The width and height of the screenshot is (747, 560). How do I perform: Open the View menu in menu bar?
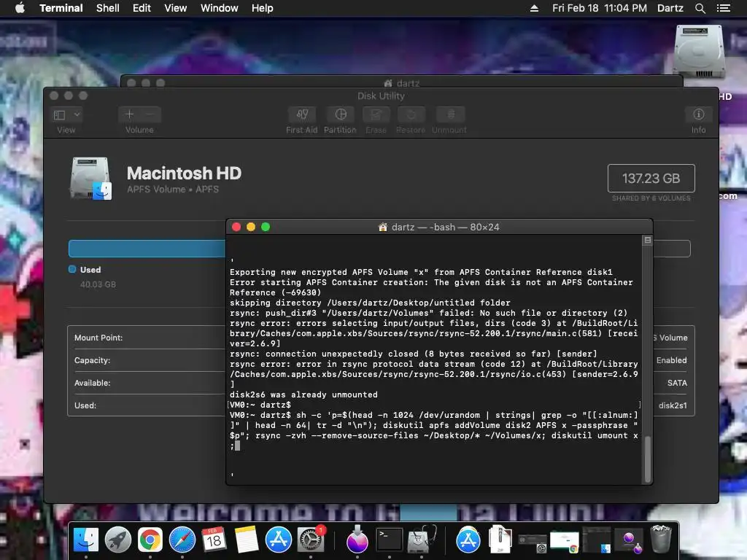175,8
